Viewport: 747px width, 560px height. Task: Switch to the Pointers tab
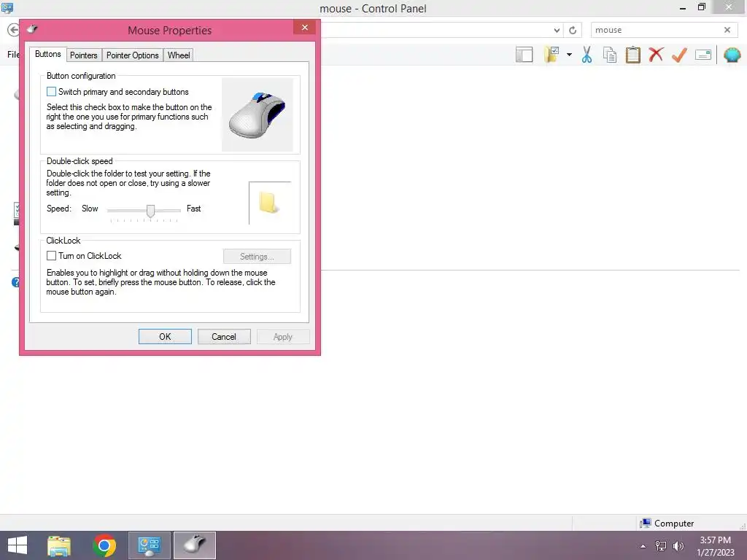84,55
